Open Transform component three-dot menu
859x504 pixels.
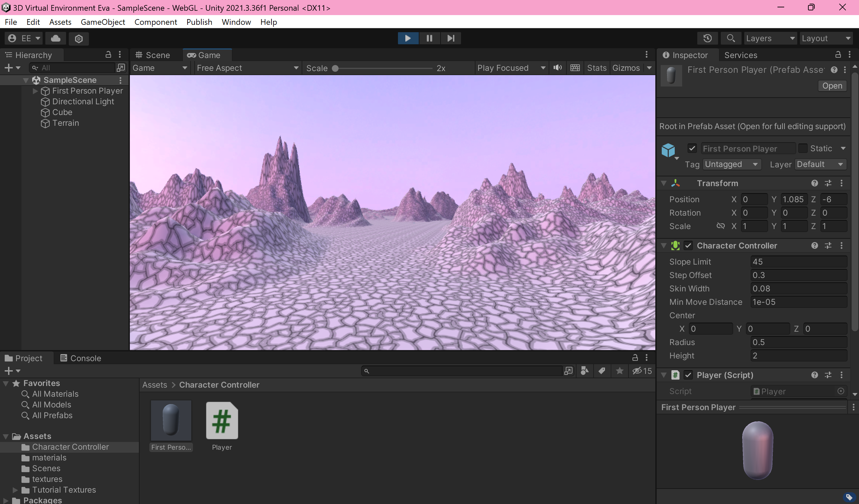(841, 183)
